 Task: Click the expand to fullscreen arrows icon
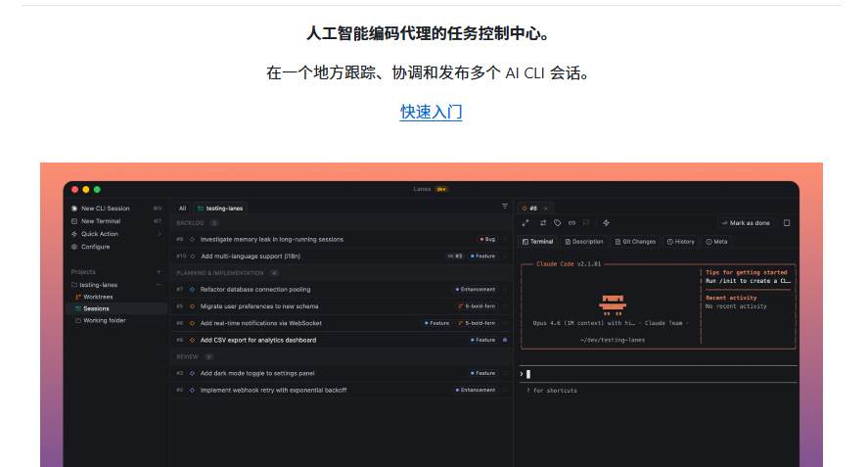coord(525,222)
